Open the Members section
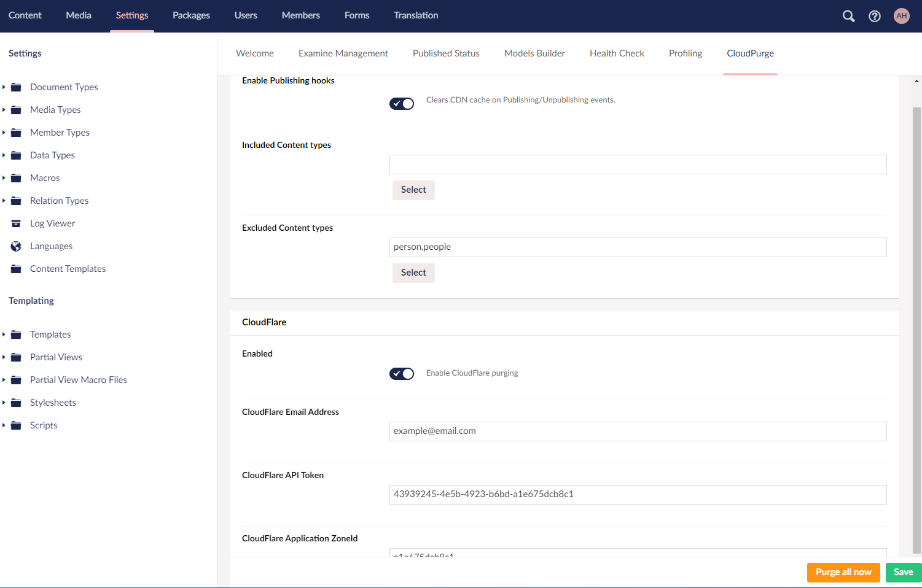 tap(301, 15)
